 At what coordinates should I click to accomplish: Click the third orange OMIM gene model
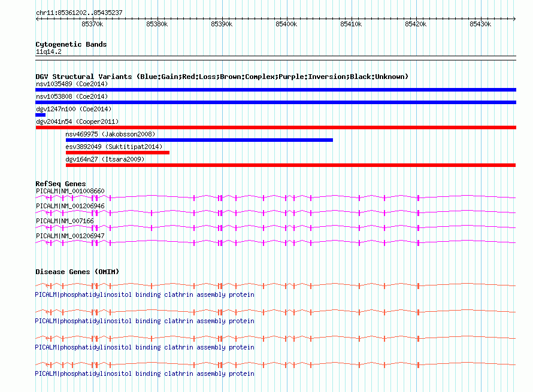pyautogui.click(x=275, y=338)
